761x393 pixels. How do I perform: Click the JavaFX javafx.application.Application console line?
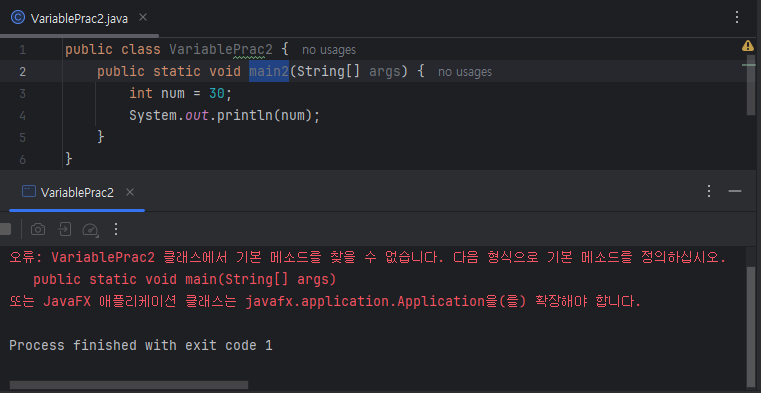325,302
